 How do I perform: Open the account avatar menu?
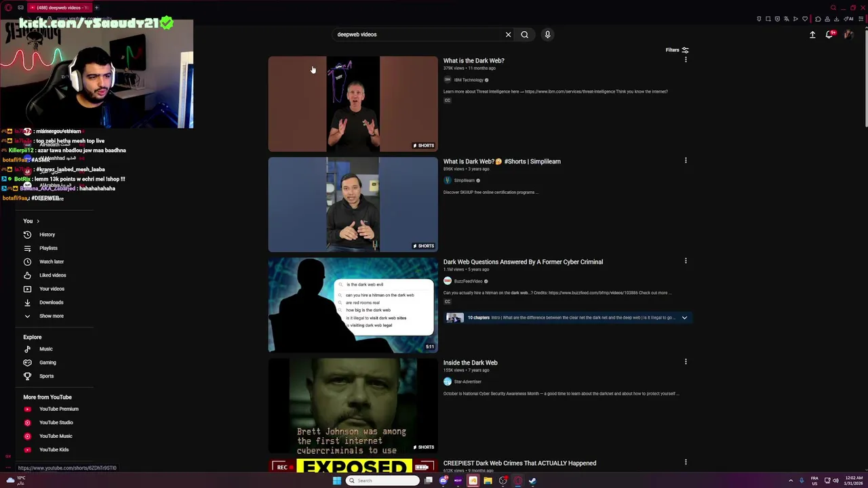click(848, 35)
